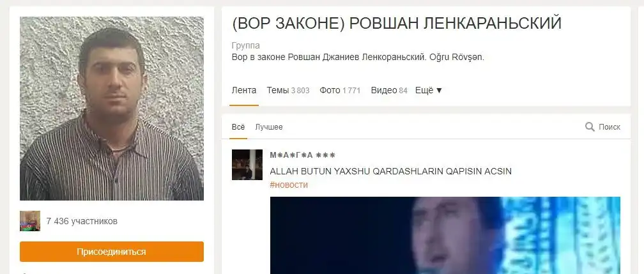Click the group description line

[x=358, y=57]
